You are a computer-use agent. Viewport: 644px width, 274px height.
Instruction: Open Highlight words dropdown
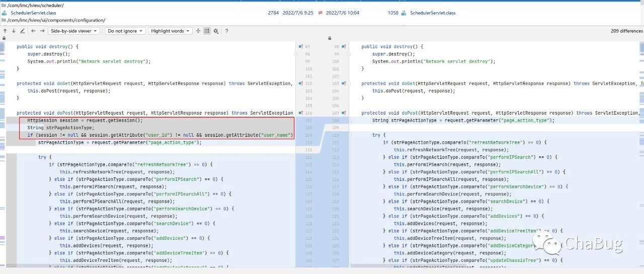171,31
